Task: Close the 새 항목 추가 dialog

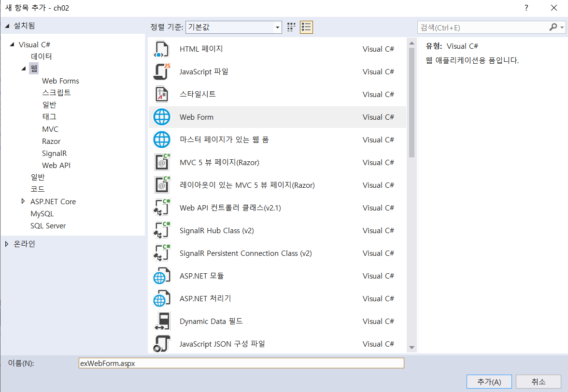Action: tap(554, 8)
